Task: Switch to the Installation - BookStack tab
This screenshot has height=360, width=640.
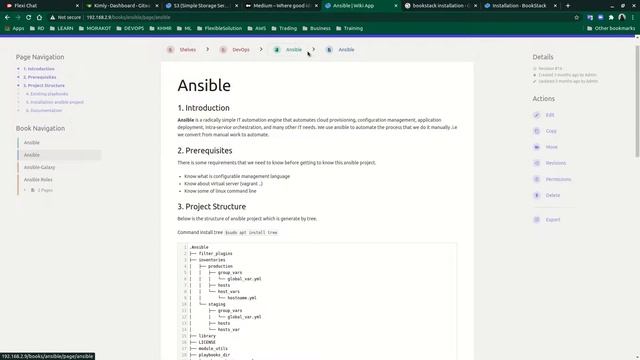Action: coord(519,6)
